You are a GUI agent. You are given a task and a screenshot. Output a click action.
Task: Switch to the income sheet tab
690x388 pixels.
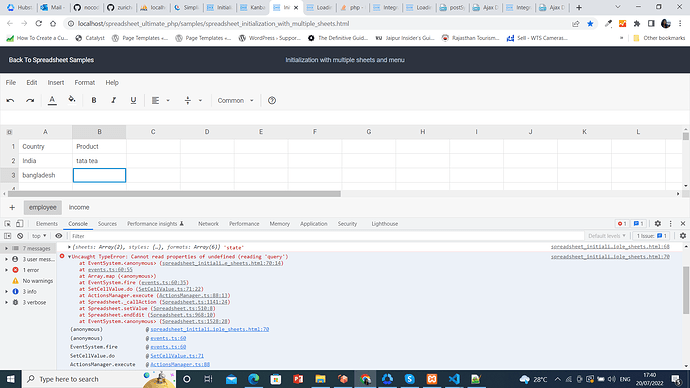[x=79, y=207]
